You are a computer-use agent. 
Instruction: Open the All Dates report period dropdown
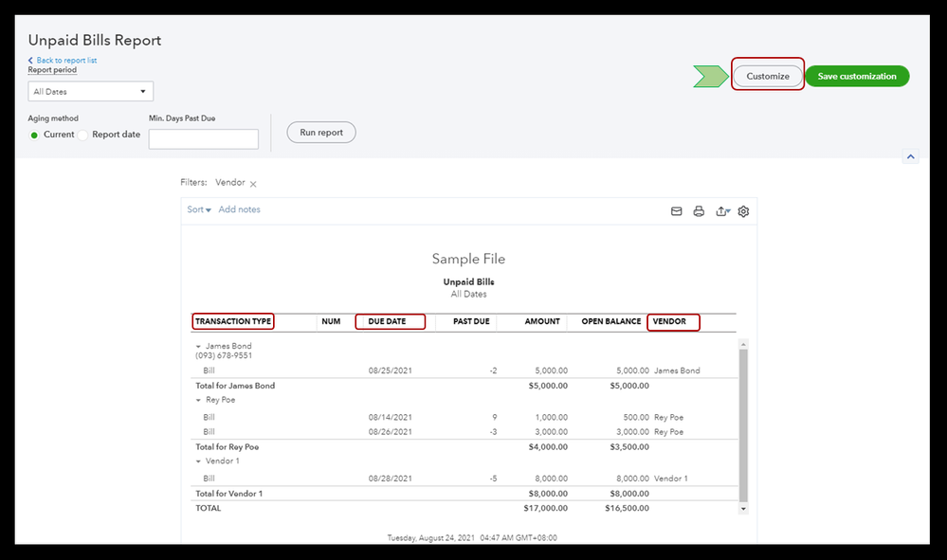pyautogui.click(x=91, y=91)
